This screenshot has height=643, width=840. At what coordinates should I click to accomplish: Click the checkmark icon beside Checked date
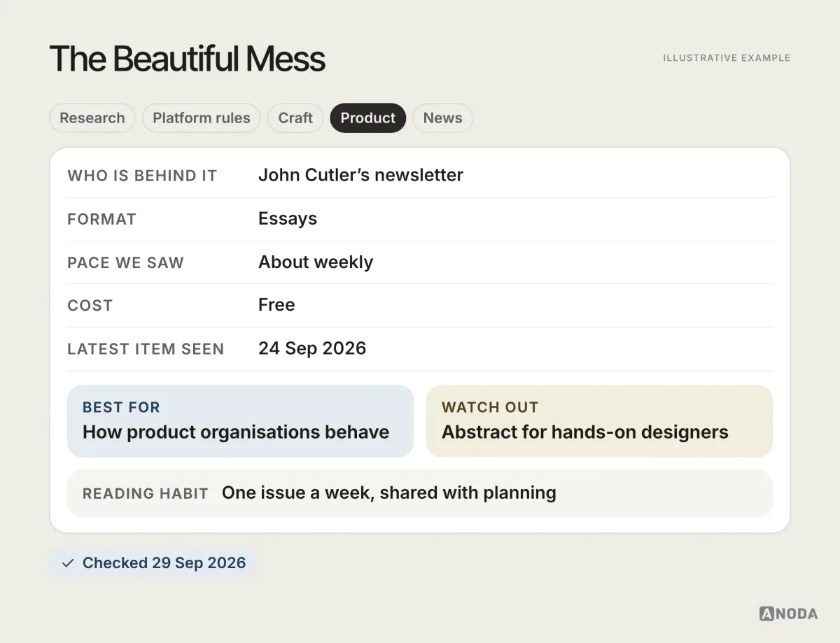point(68,563)
